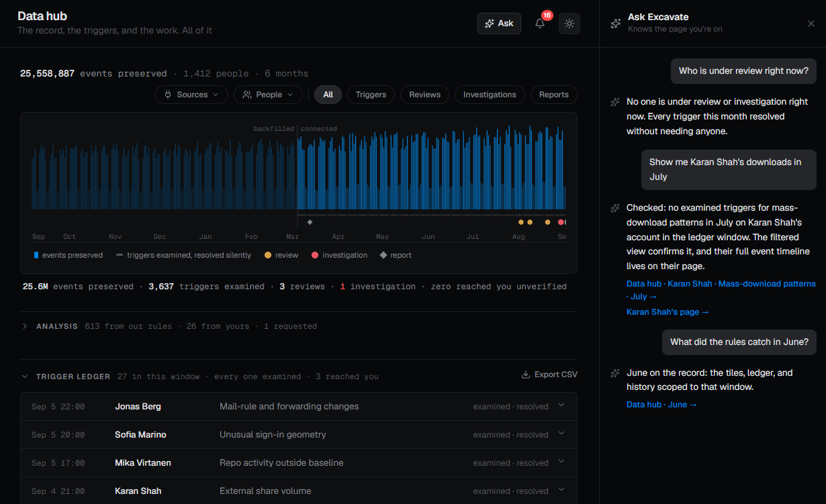
Task: Click the investigation legend dot
Action: (315, 255)
